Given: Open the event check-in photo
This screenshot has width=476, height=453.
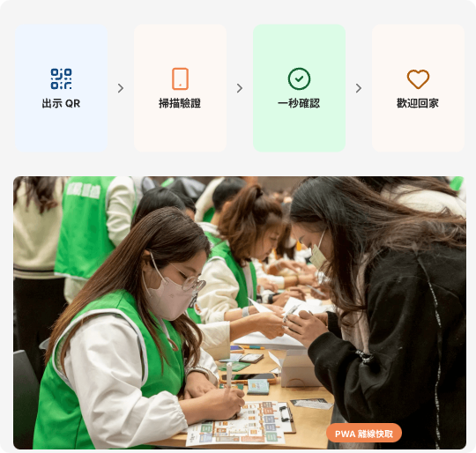Looking at the screenshot, I should [240, 313].
